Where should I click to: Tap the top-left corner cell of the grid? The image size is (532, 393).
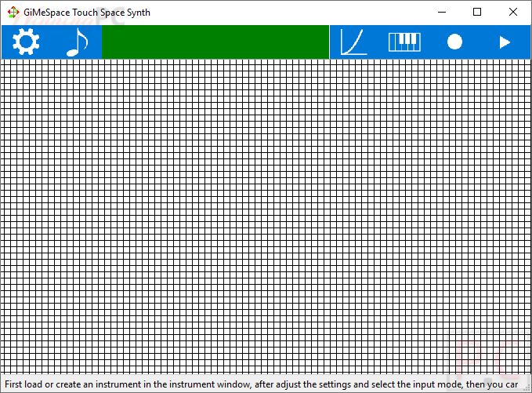click(x=3, y=63)
